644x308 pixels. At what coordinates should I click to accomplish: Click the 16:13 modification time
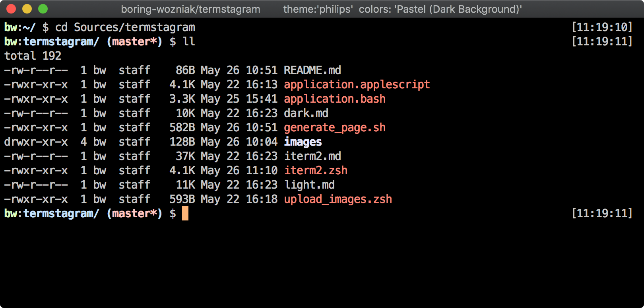pyautogui.click(x=262, y=85)
